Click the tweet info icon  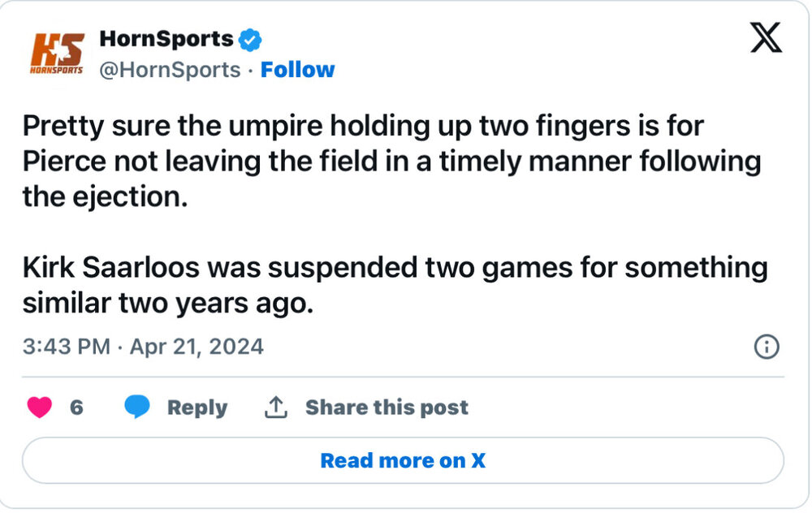click(x=767, y=347)
